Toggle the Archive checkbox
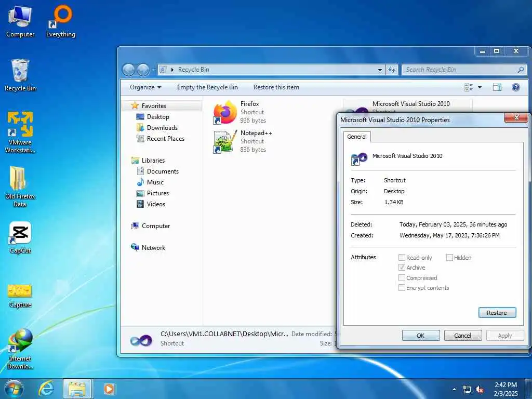Viewport: 532px width, 399px height. click(x=402, y=268)
